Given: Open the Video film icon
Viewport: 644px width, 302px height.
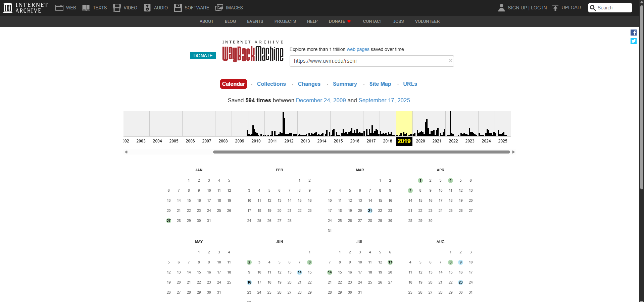Looking at the screenshot, I should (117, 8).
